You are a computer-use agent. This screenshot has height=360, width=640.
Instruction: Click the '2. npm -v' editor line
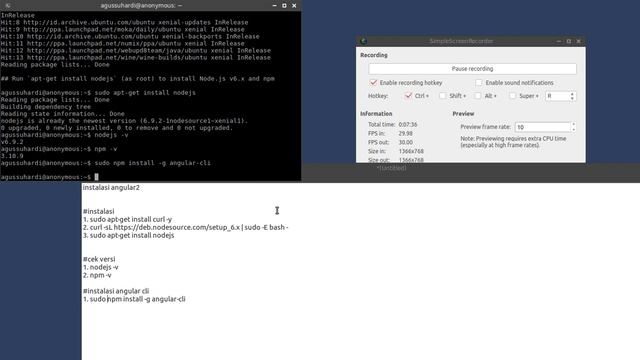pyautogui.click(x=97, y=275)
